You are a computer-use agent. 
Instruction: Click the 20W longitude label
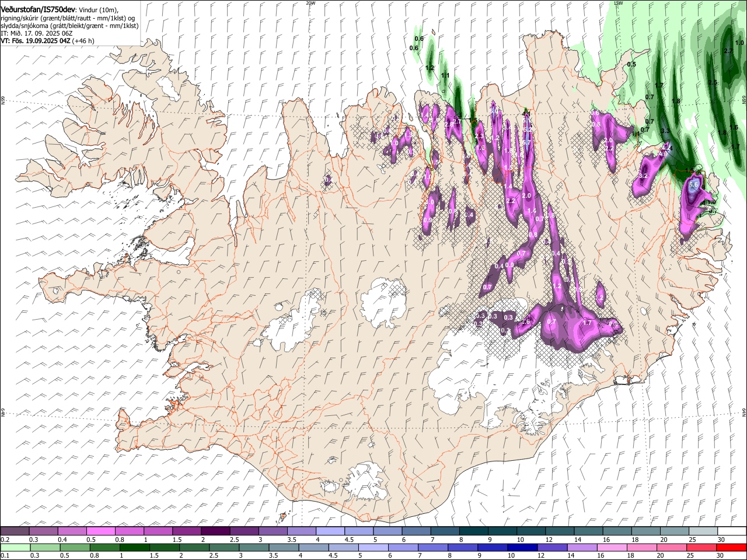(310, 3)
